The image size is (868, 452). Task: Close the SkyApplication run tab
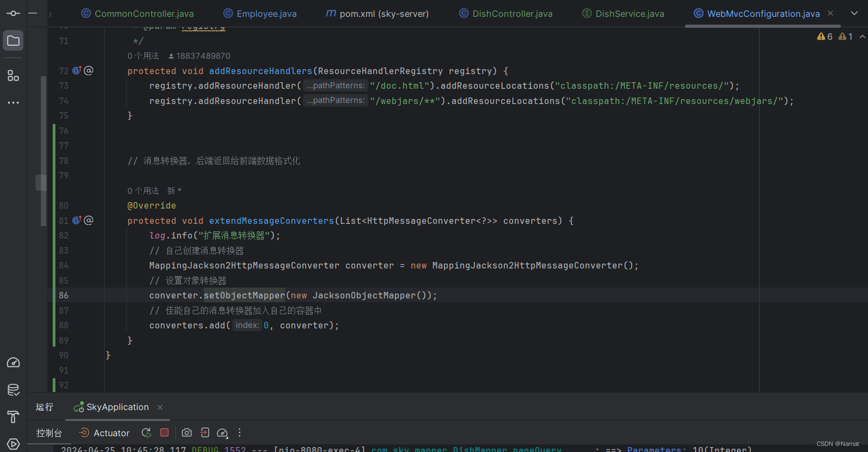pyautogui.click(x=160, y=407)
